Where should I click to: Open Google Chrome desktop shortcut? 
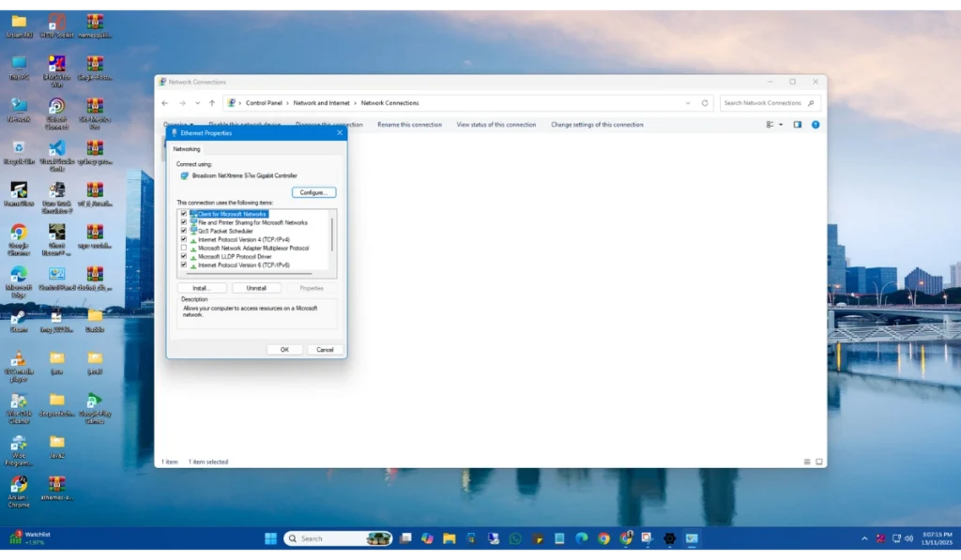click(19, 233)
